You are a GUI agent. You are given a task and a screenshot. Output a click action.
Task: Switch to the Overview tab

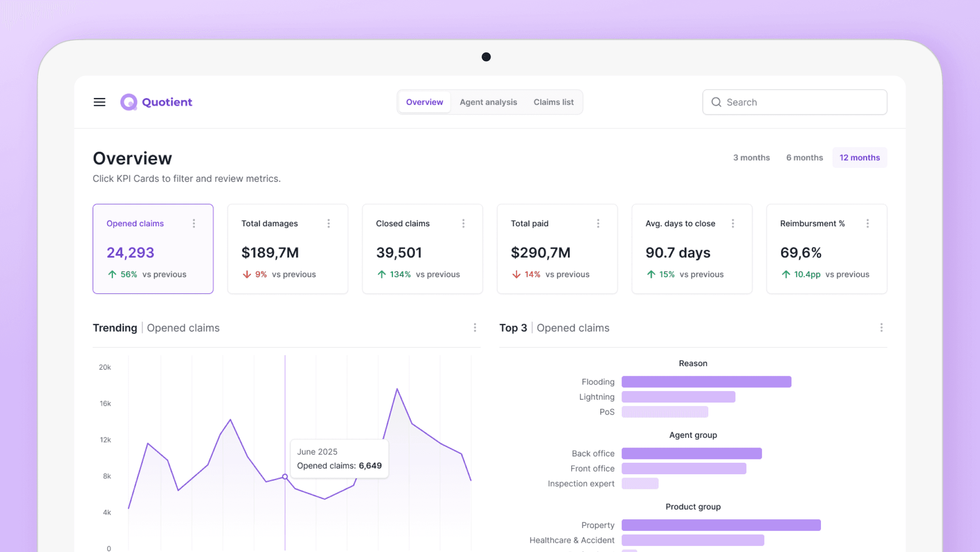coord(424,102)
